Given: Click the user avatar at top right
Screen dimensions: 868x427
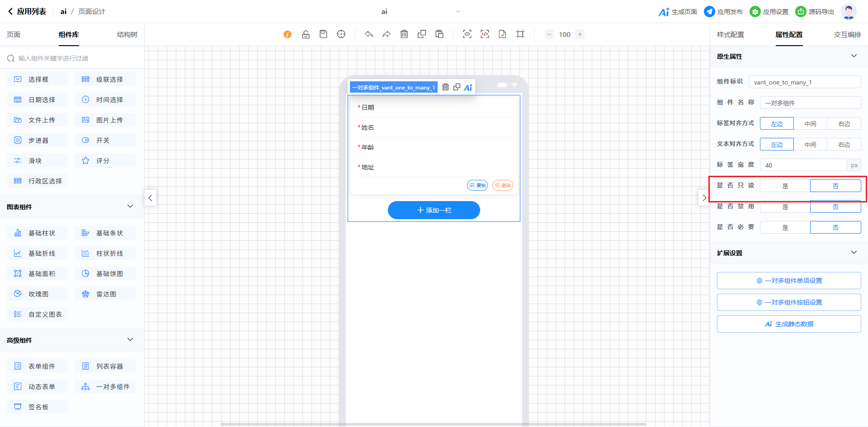Looking at the screenshot, I should (x=849, y=12).
